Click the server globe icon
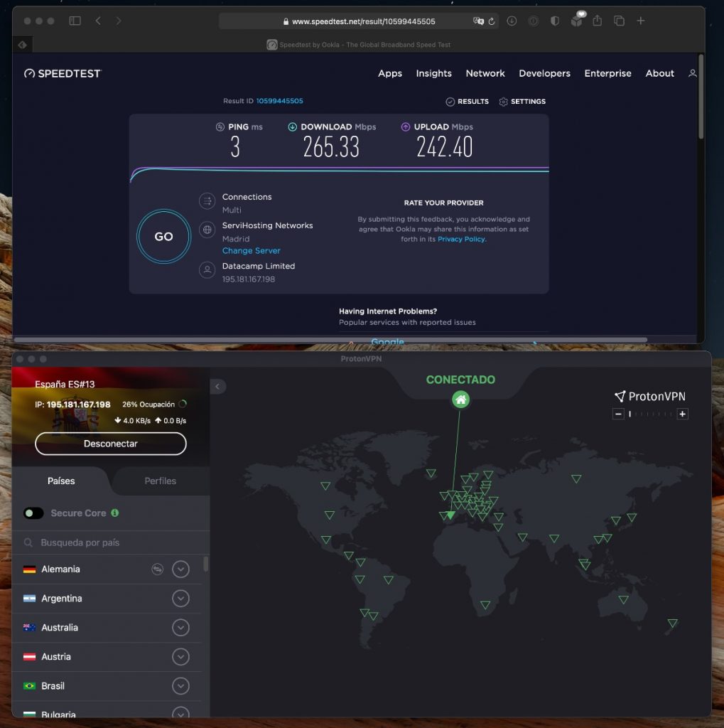Image resolution: width=724 pixels, height=728 pixels. point(207,230)
